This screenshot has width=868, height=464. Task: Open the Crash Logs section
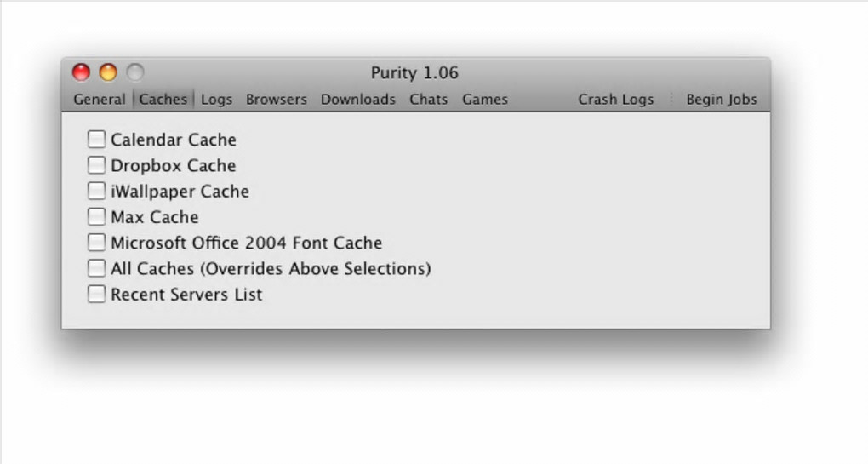click(x=615, y=100)
